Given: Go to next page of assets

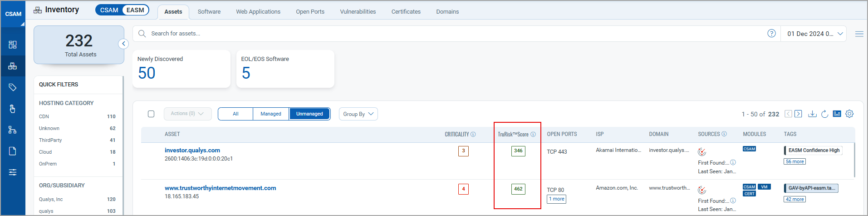Looking at the screenshot, I should pyautogui.click(x=799, y=114).
